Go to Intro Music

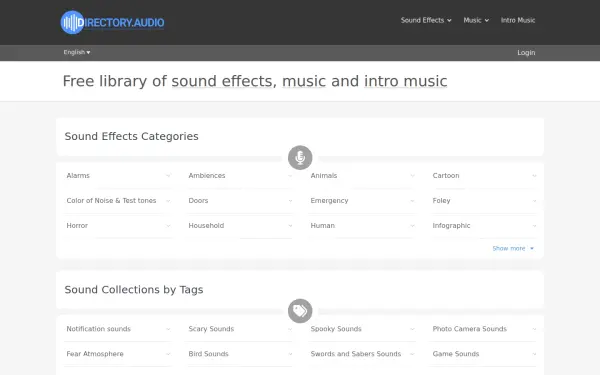[518, 20]
